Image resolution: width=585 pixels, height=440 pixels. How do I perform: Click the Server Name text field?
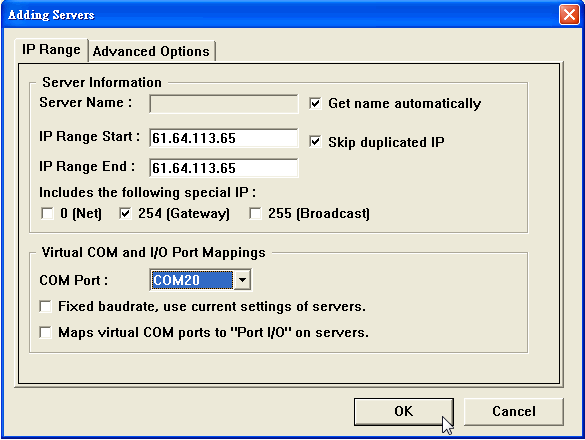pos(223,103)
